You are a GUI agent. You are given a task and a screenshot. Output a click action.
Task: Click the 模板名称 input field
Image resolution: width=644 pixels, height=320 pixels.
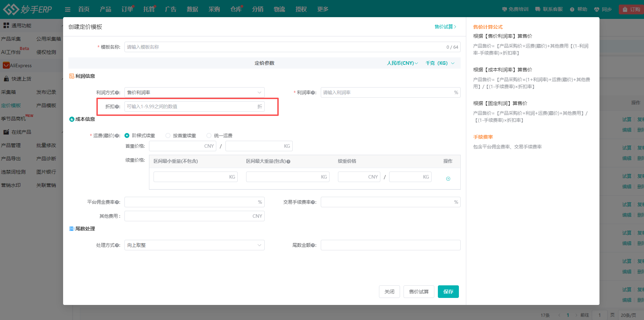click(284, 47)
